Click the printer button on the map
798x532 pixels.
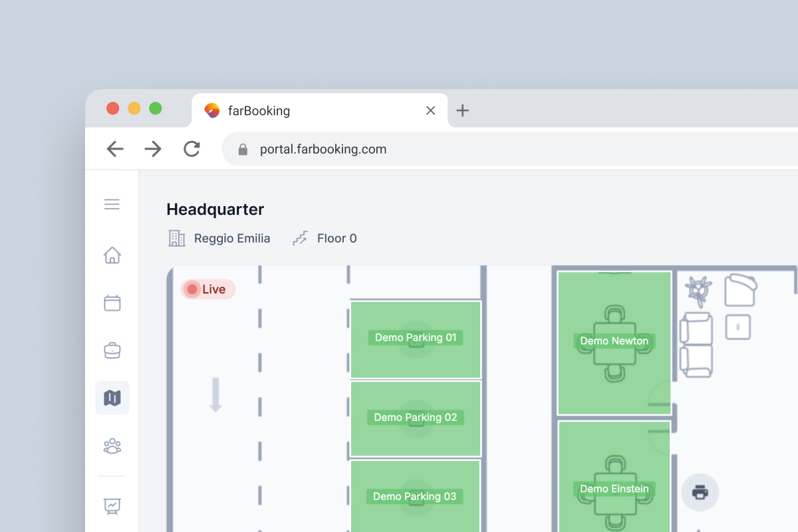click(x=700, y=493)
